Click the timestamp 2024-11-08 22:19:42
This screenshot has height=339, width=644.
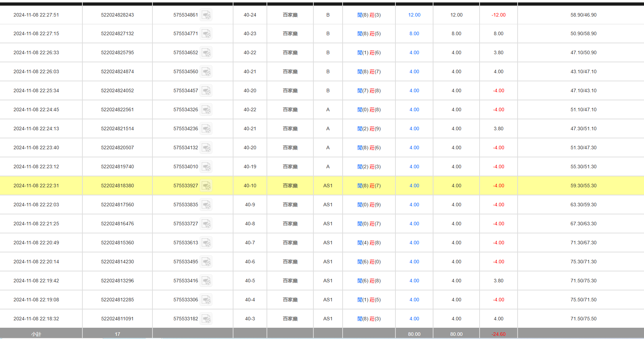pyautogui.click(x=36, y=281)
